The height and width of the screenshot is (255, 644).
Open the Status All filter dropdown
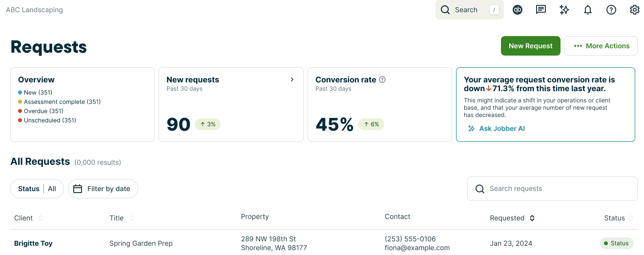(x=37, y=189)
